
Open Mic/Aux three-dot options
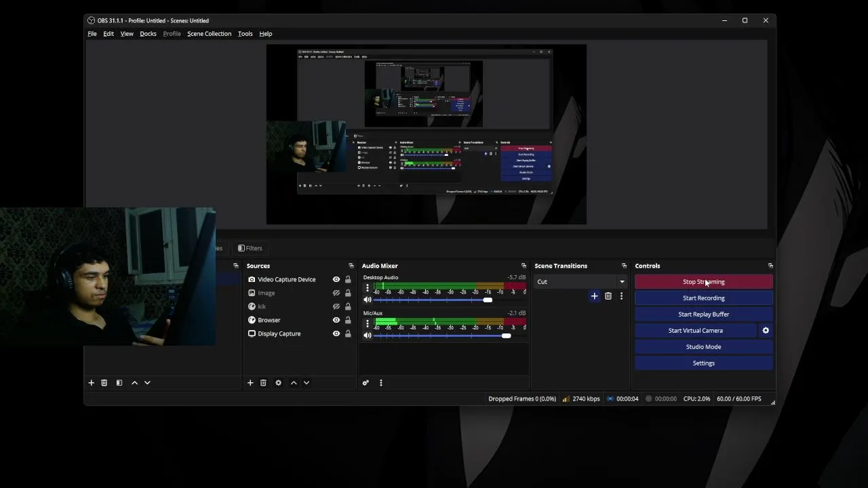pyautogui.click(x=368, y=324)
